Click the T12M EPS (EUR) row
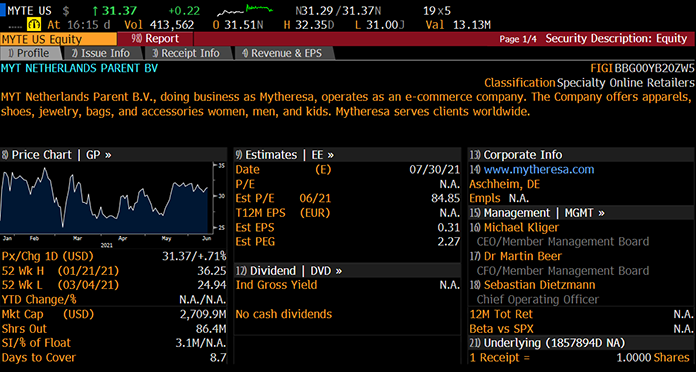The height and width of the screenshot is (372, 696). tap(348, 213)
